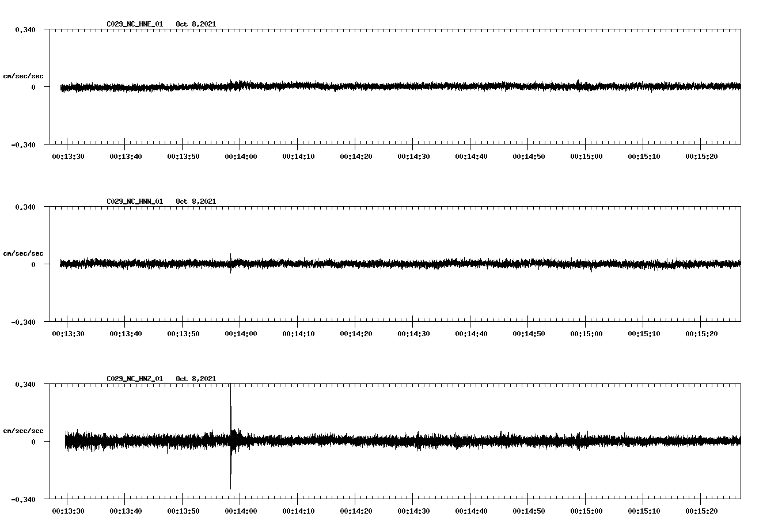Image resolution: width=782 pixels, height=532 pixels.
Task: Click the 00:15:20 time label under HNN plot
Action: click(701, 334)
